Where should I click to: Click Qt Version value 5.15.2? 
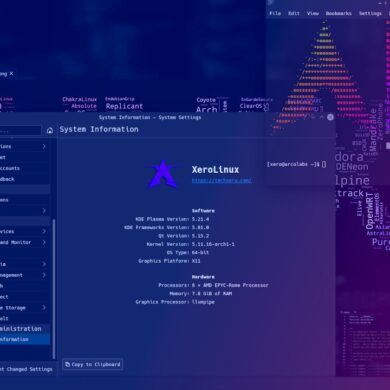click(200, 236)
